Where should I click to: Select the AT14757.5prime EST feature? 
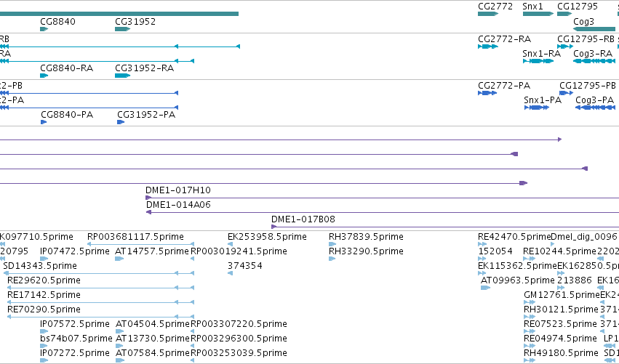pyautogui.click(x=119, y=259)
